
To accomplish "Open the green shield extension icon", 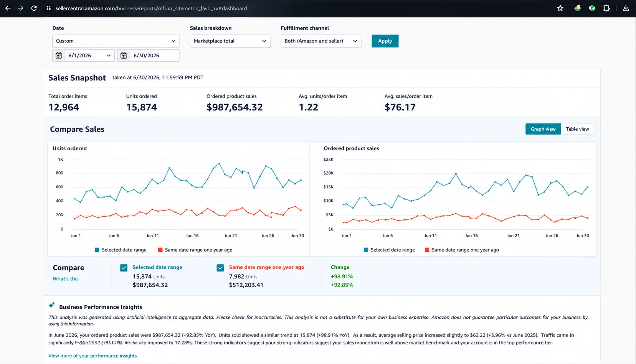I will pos(592,8).
